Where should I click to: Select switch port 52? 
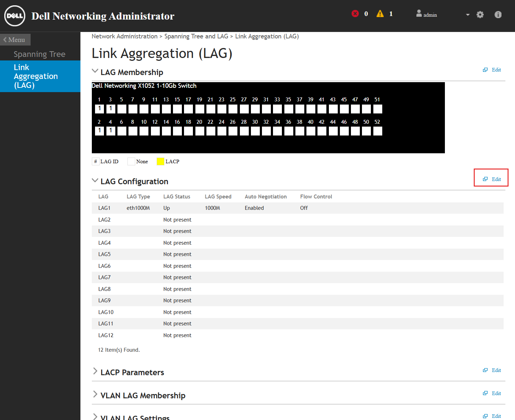(x=378, y=131)
